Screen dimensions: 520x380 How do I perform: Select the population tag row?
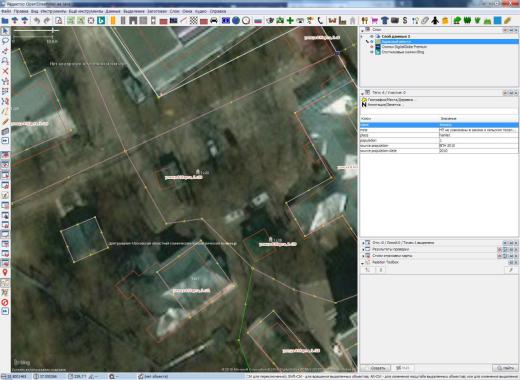point(439,140)
